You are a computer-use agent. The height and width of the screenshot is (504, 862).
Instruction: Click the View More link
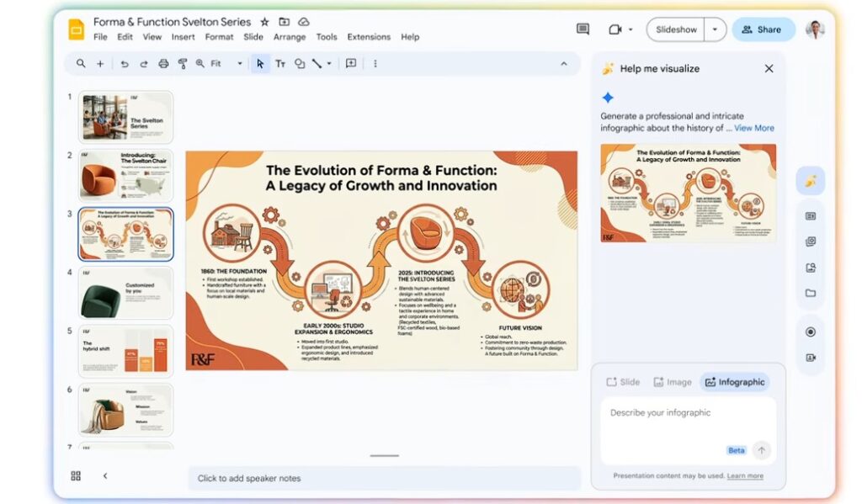(x=753, y=128)
